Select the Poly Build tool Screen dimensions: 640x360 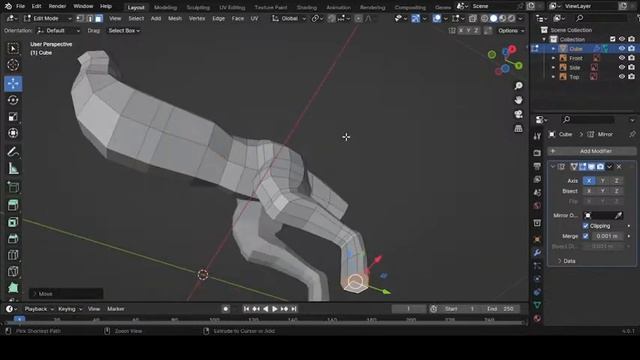[x=13, y=288]
